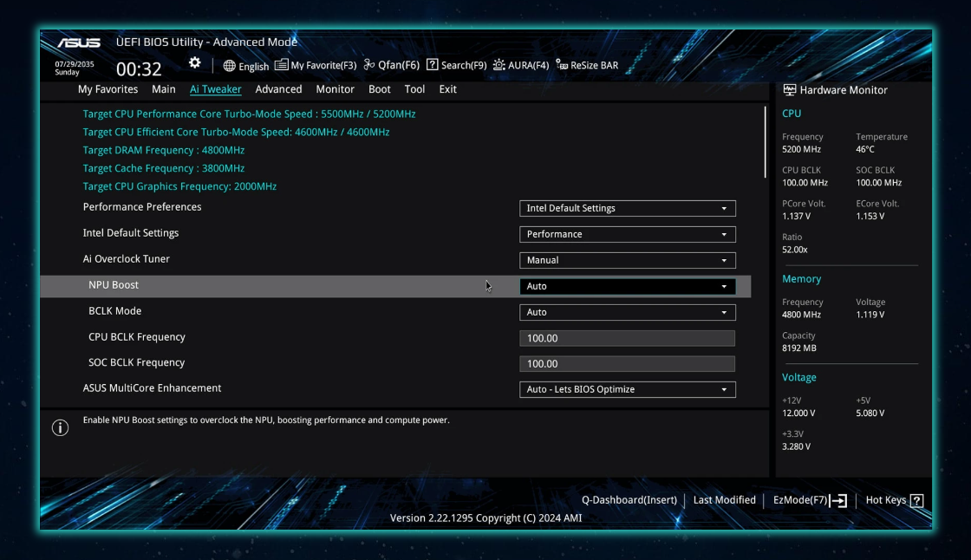Screen dimensions: 971x560
Task: Click the info icon beside the help text
Action: 60,427
